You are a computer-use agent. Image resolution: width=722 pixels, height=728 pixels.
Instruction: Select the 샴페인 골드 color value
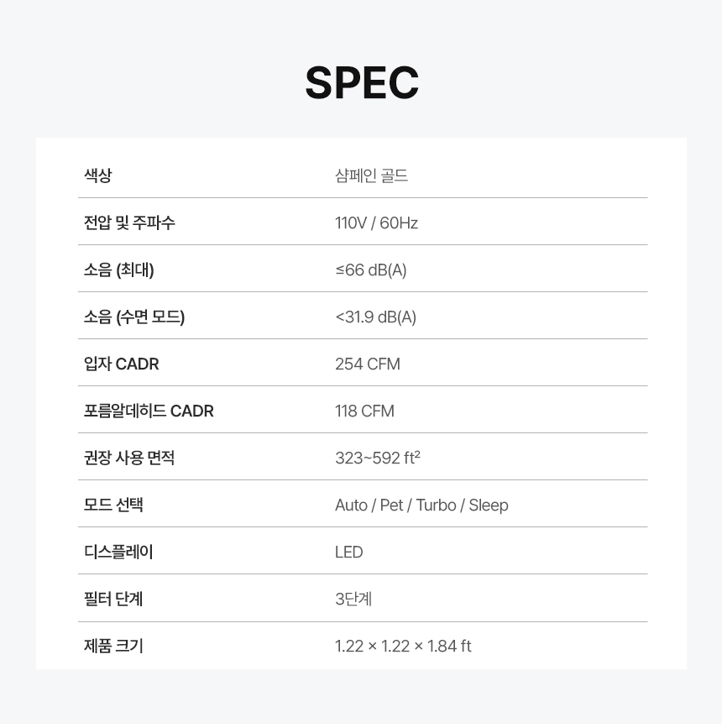pyautogui.click(x=371, y=175)
